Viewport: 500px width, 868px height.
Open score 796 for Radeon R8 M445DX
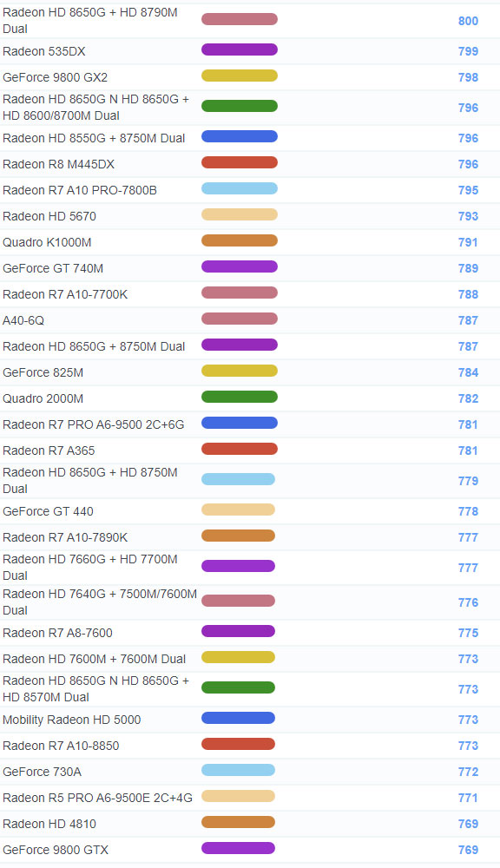(x=468, y=164)
